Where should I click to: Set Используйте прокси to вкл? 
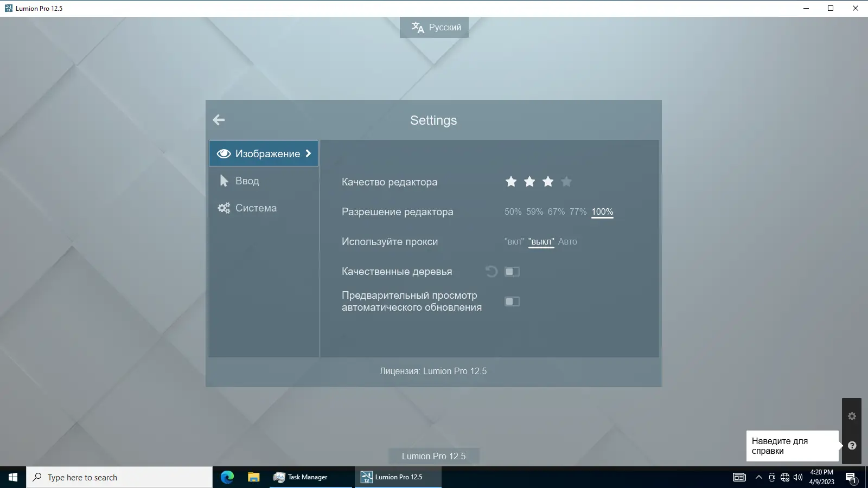[x=513, y=241]
